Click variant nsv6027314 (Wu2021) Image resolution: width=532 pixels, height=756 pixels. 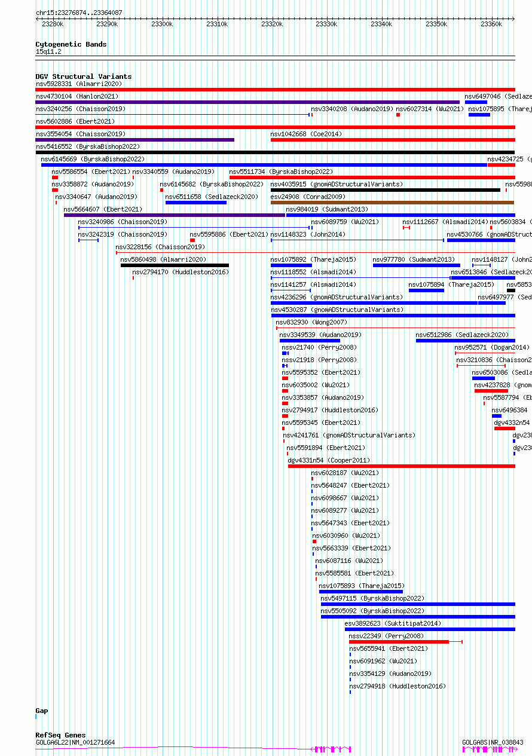[430, 109]
